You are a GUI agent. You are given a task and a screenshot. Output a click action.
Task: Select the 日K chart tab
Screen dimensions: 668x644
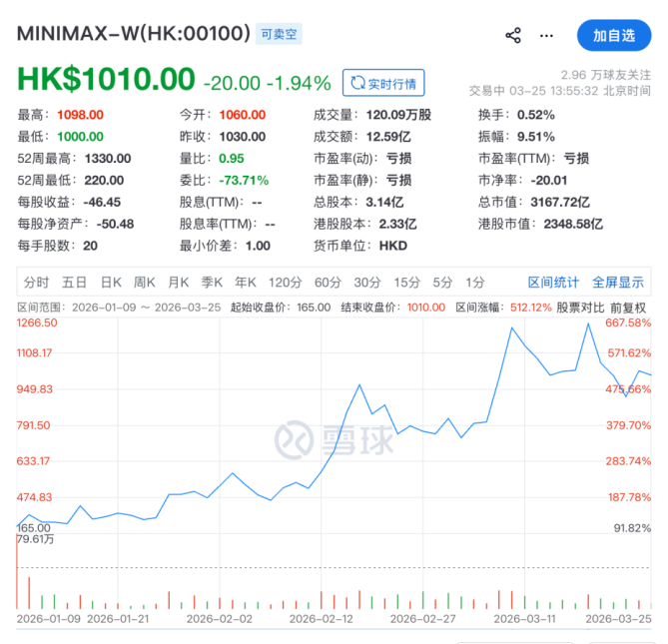pyautogui.click(x=111, y=282)
